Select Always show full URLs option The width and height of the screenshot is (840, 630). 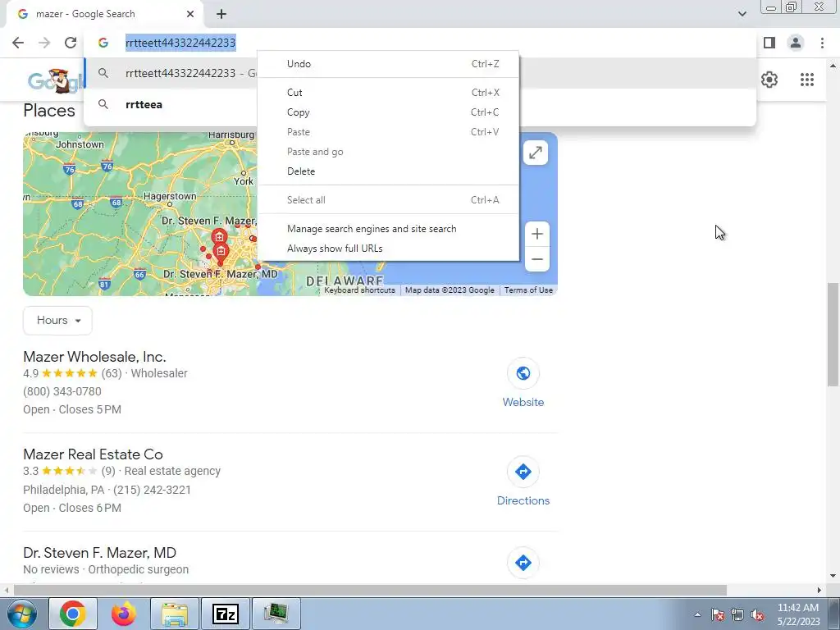(x=388, y=249)
